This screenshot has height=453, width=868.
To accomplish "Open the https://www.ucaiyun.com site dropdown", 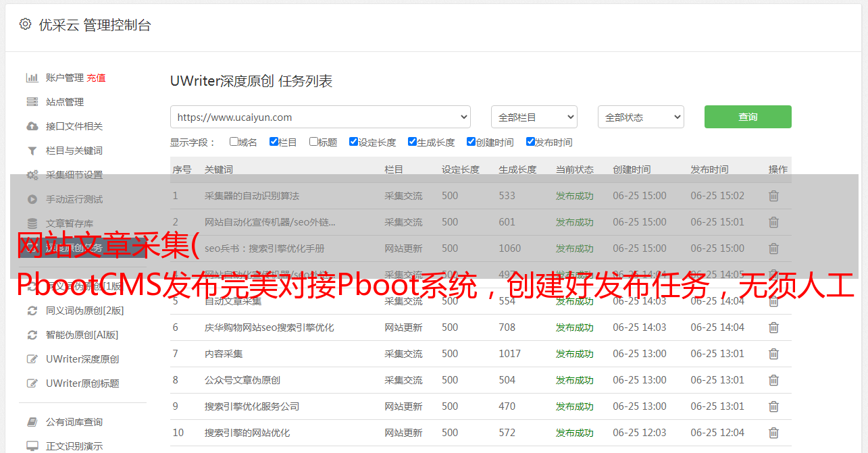I will (320, 117).
